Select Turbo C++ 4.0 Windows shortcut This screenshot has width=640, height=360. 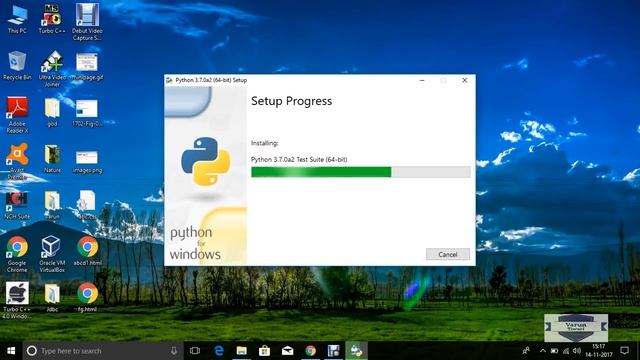pyautogui.click(x=17, y=300)
